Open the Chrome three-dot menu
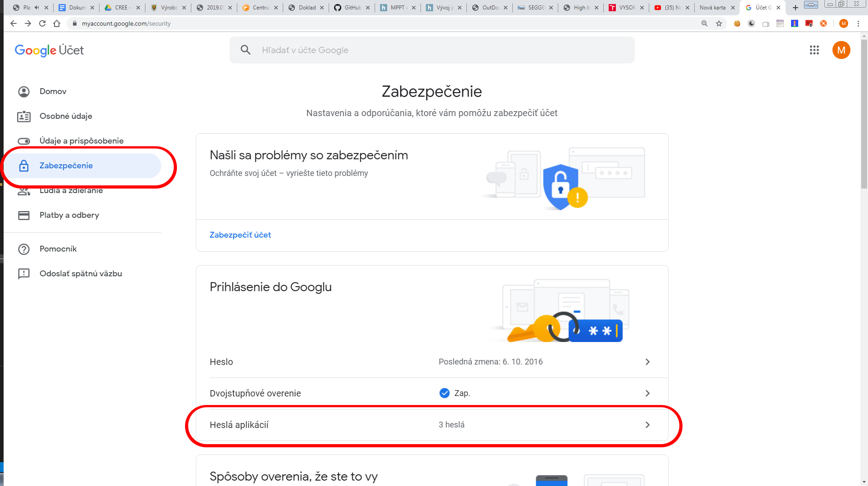Image resolution: width=868 pixels, height=486 pixels. pos(859,23)
